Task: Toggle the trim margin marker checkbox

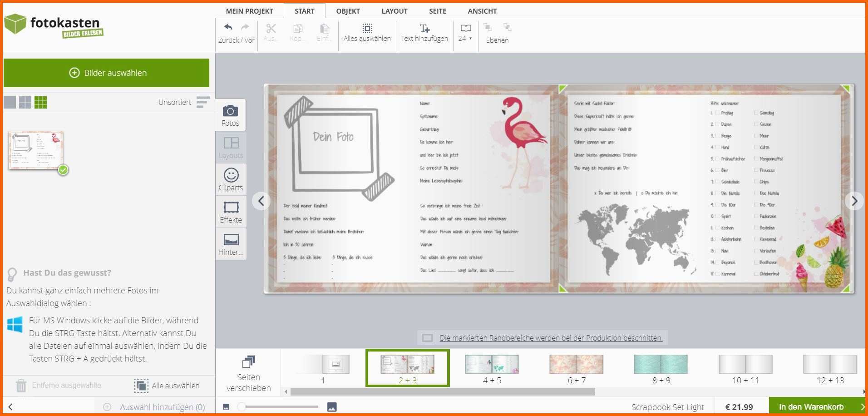Action: (427, 338)
